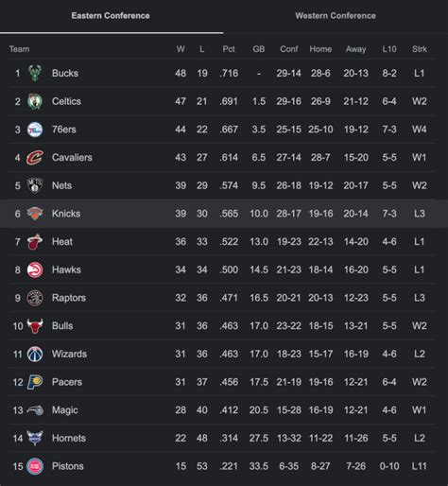Viewport: 448px width, 486px height.
Task: Click the GB column header
Action: [x=259, y=49]
